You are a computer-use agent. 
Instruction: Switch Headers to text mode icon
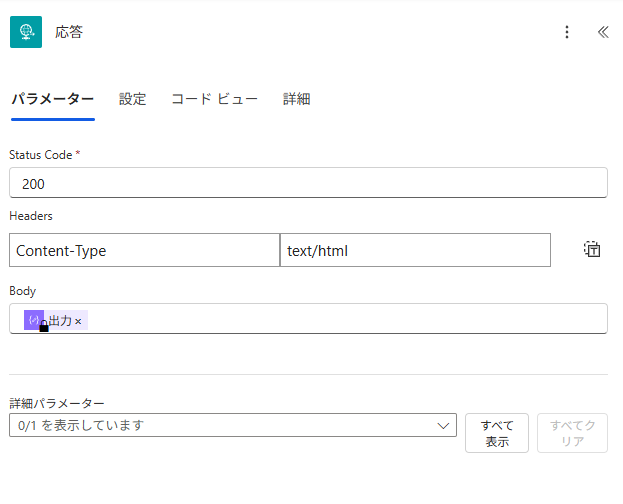click(x=592, y=250)
